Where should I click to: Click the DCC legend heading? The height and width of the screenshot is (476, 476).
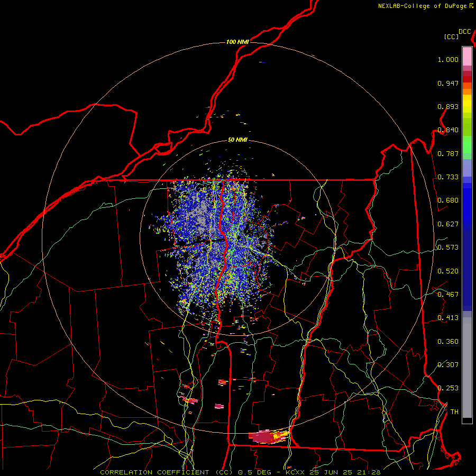(465, 32)
